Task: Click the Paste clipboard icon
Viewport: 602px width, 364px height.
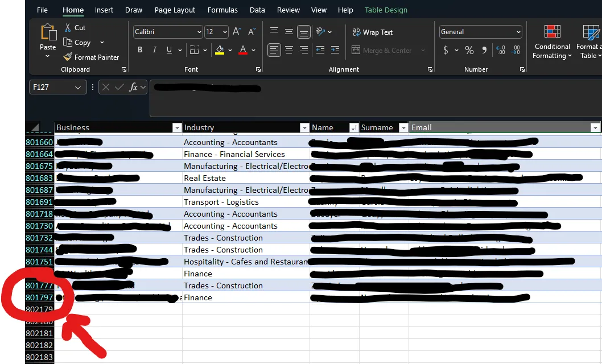Action: pos(48,32)
